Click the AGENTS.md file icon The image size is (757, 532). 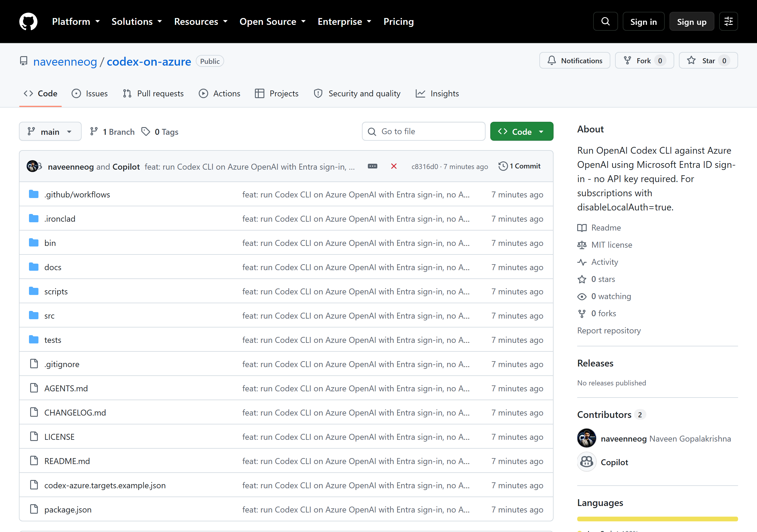tap(34, 388)
